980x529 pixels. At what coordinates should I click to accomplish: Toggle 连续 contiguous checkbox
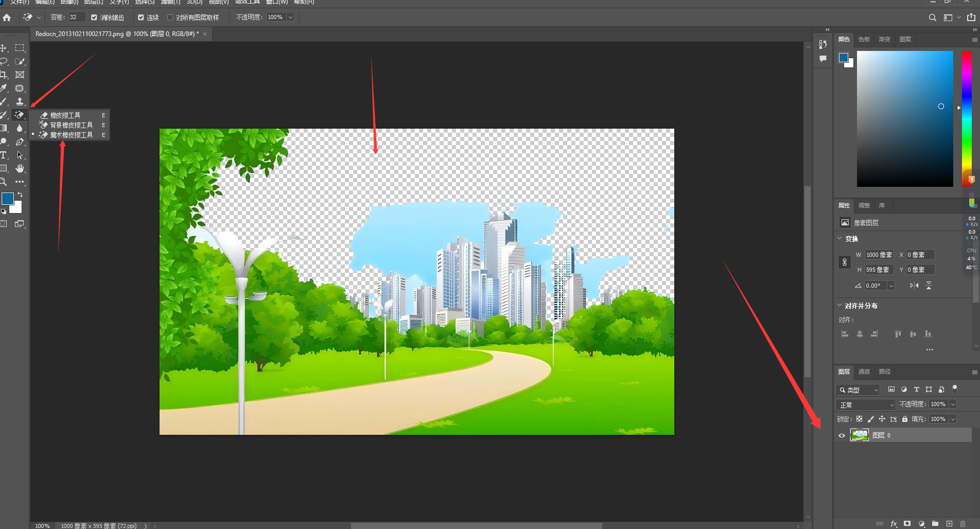(x=141, y=17)
